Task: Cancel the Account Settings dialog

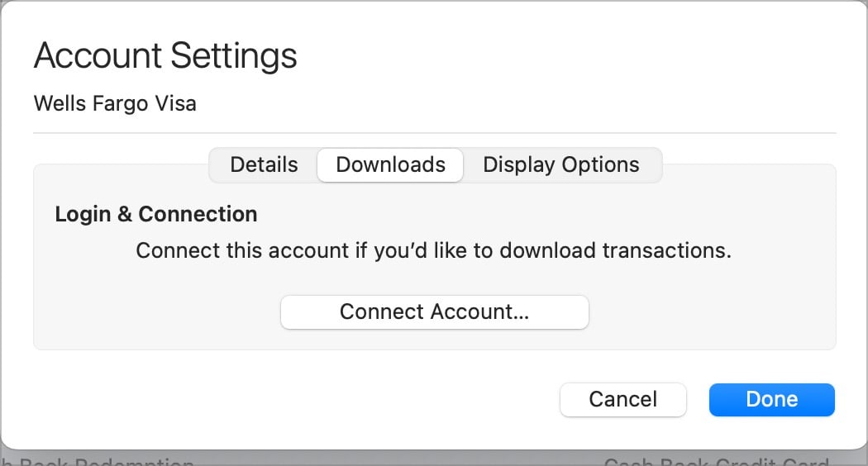Action: pyautogui.click(x=622, y=400)
